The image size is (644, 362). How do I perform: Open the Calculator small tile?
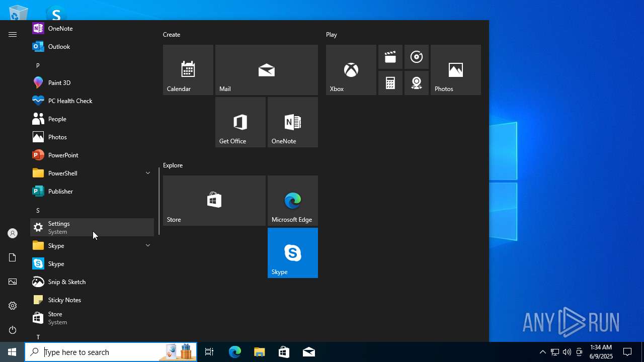tap(390, 83)
